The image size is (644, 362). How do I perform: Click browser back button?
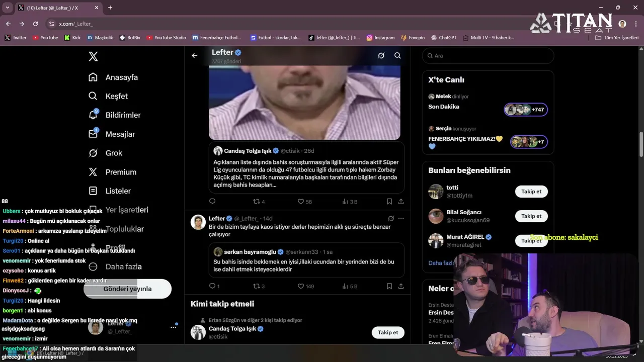(x=8, y=24)
